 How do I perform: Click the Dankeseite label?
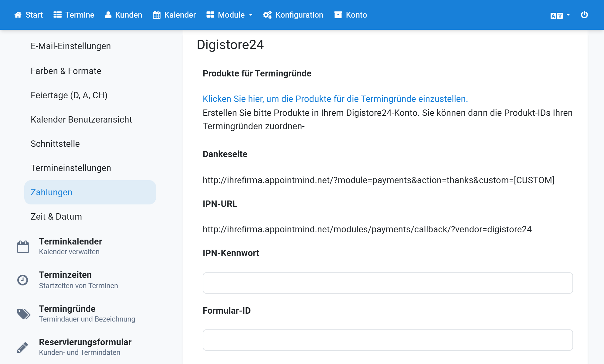pos(225,154)
